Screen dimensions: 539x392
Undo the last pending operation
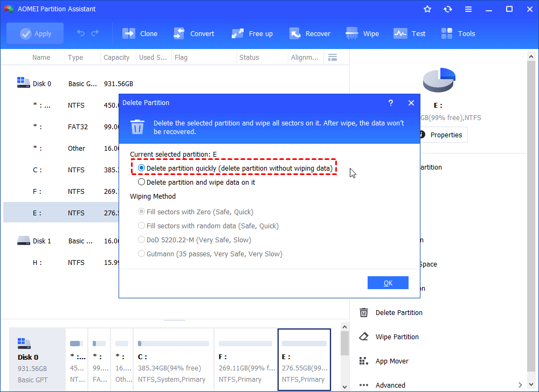point(81,33)
